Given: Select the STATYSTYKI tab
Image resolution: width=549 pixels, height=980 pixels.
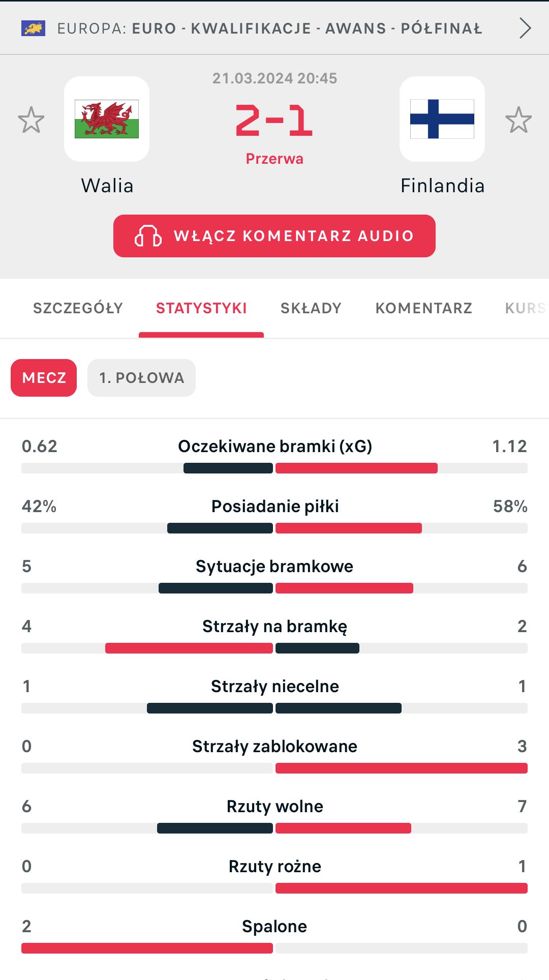Looking at the screenshot, I should point(201,308).
